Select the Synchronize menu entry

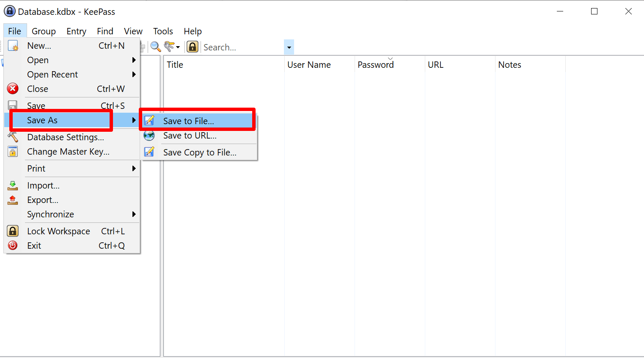pyautogui.click(x=72, y=214)
